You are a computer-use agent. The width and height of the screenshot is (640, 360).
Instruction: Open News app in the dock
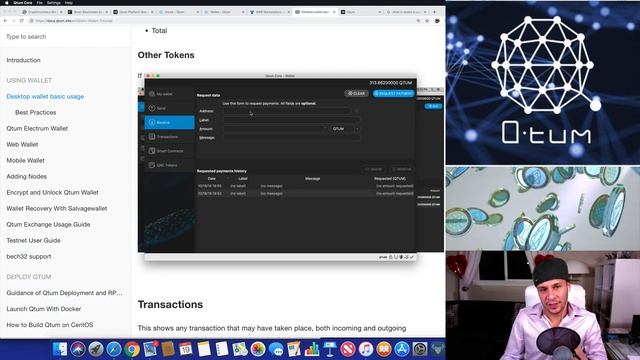(348, 349)
